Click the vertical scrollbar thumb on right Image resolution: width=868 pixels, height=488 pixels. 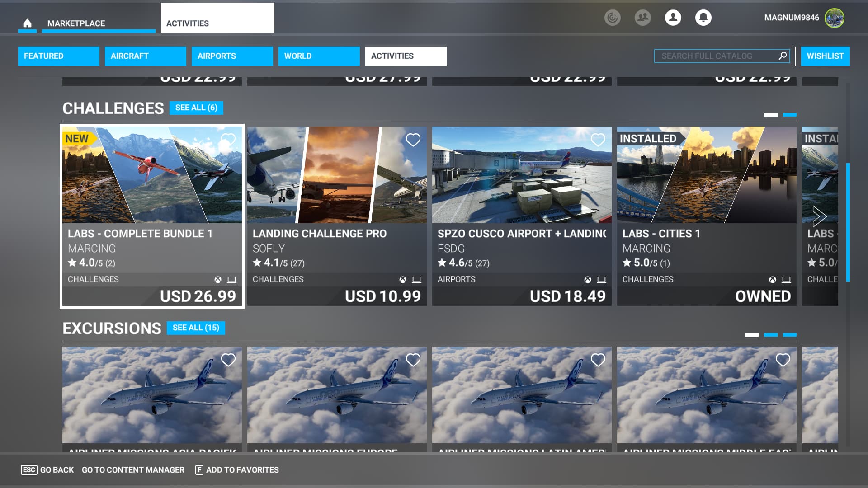(x=848, y=222)
